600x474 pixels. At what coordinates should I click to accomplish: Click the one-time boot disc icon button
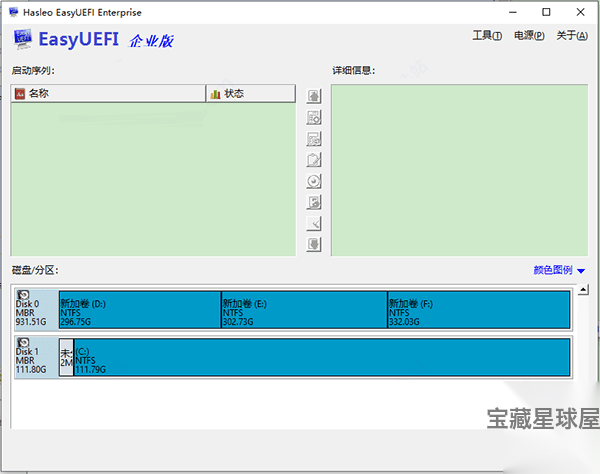(314, 181)
